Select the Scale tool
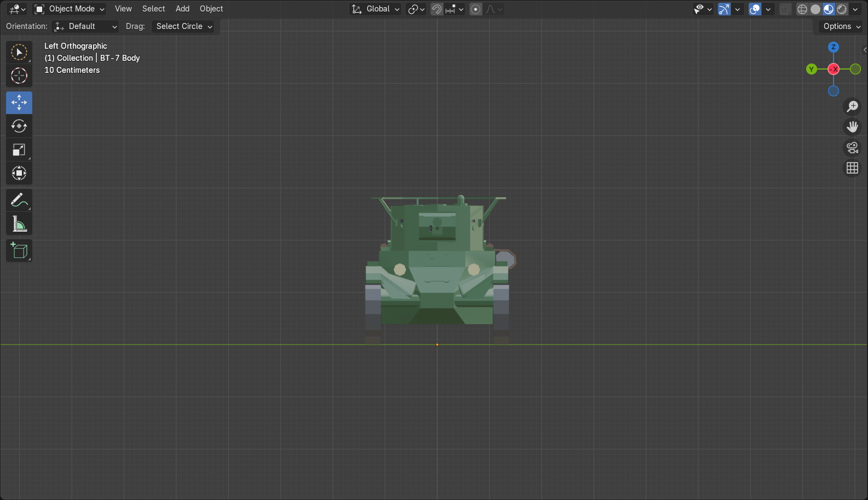This screenshot has width=868, height=500. tap(19, 150)
